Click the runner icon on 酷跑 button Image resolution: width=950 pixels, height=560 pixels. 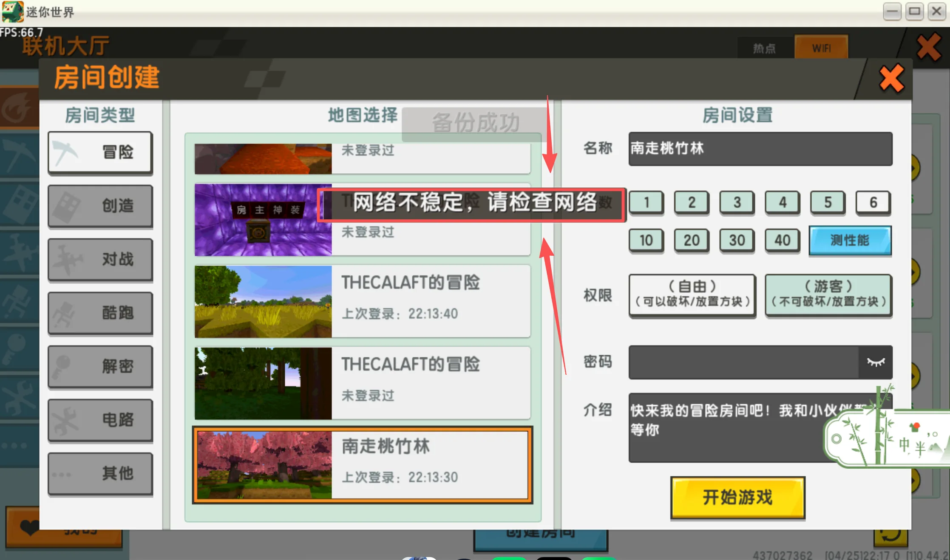(64, 314)
